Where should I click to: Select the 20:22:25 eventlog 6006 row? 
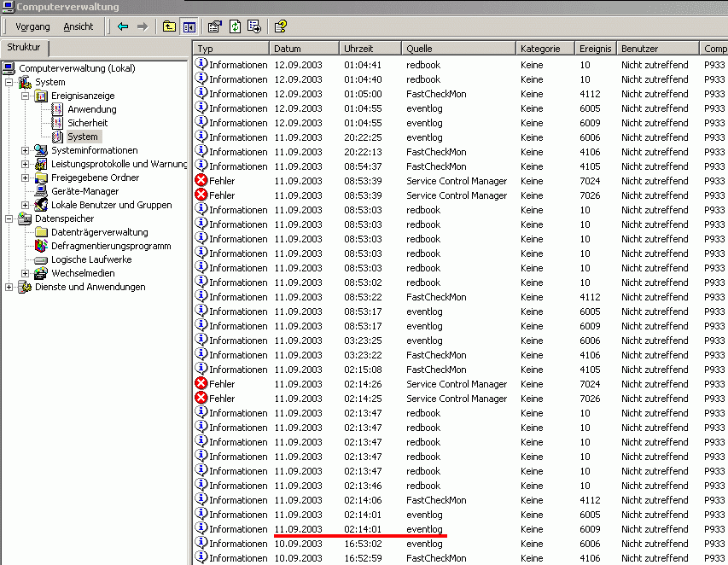coord(461,137)
